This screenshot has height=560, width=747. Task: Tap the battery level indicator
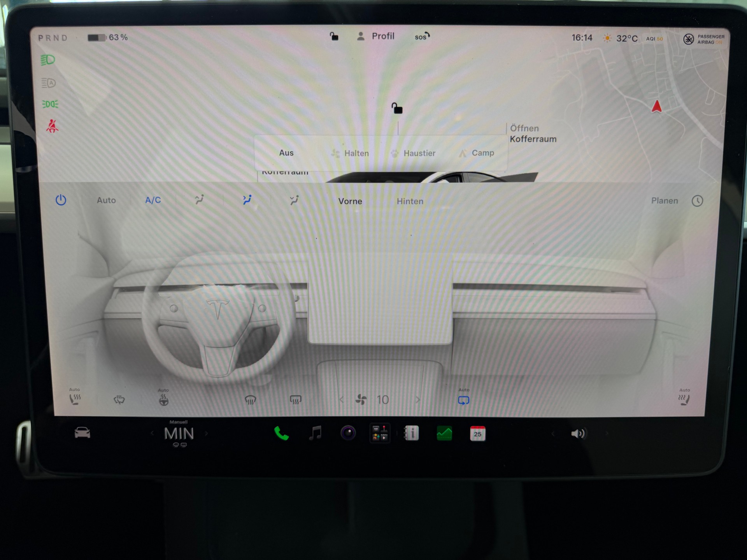108,37
